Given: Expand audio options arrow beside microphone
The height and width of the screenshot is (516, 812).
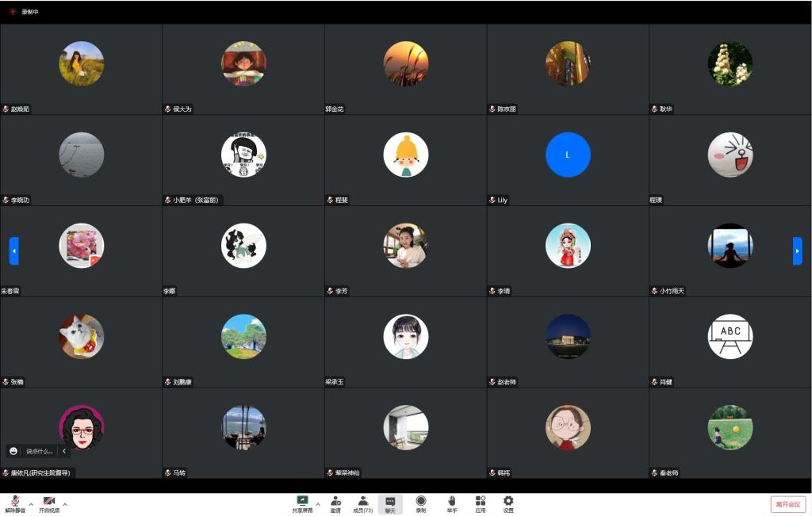Looking at the screenshot, I should [31, 503].
